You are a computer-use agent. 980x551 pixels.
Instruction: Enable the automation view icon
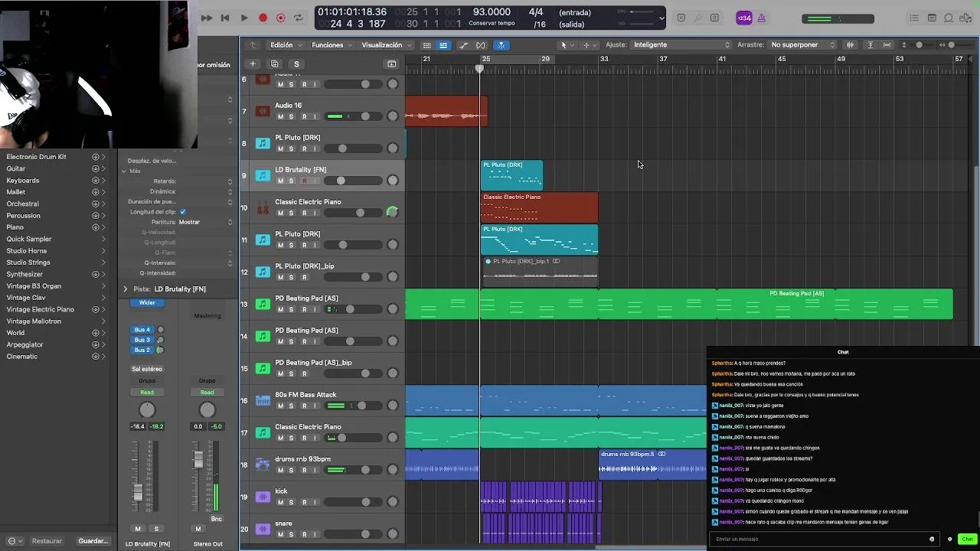coord(464,45)
